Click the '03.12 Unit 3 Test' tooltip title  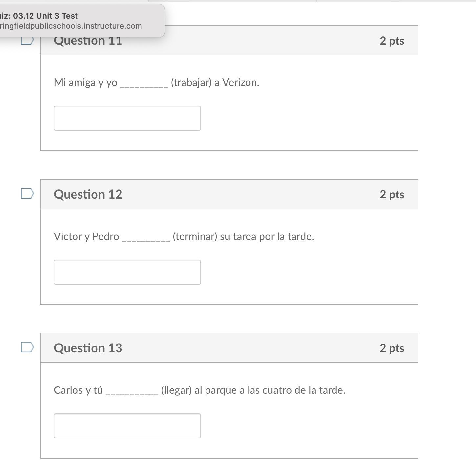click(x=45, y=16)
